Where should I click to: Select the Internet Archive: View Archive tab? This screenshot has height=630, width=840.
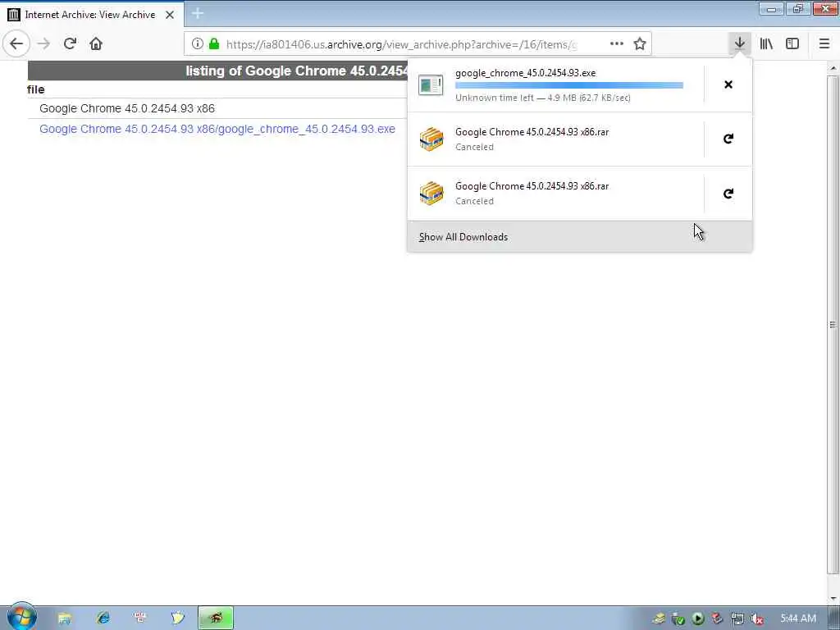[x=92, y=15]
